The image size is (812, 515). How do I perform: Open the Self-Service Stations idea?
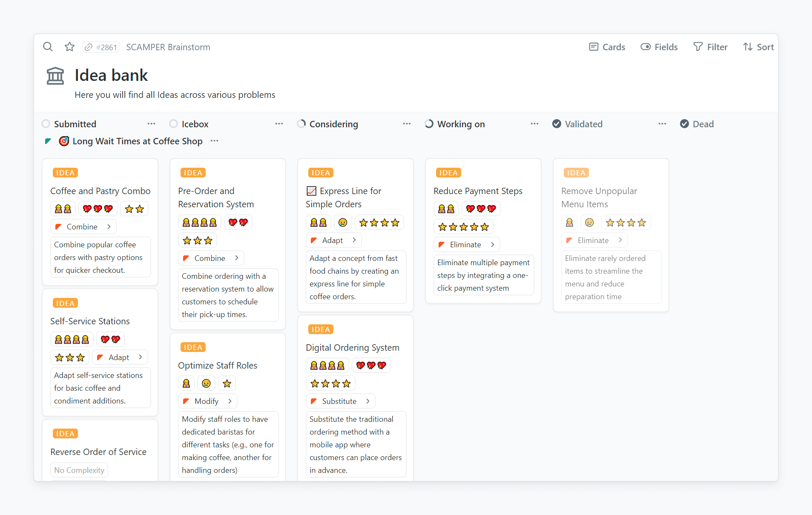pos(90,321)
